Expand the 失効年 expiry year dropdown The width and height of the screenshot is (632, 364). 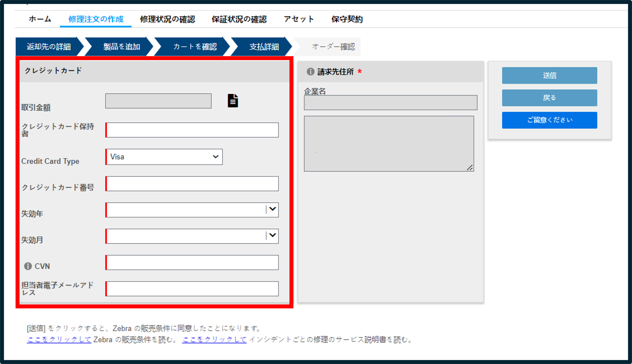coord(192,210)
